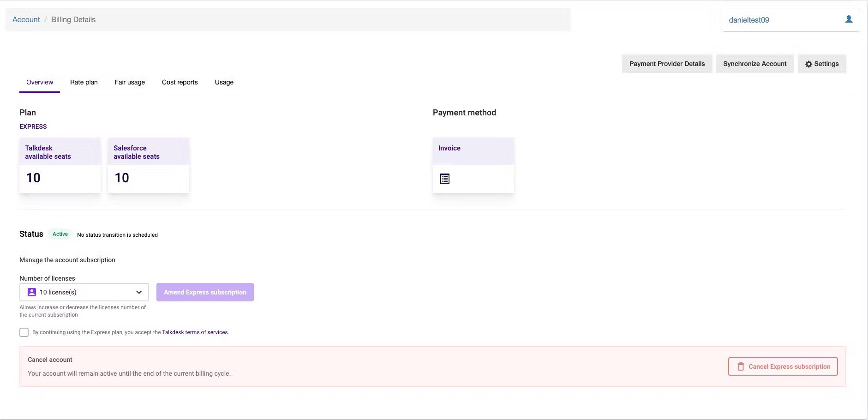This screenshot has width=868, height=420.
Task: Click the Talkdesk available seats card header
Action: 60,152
